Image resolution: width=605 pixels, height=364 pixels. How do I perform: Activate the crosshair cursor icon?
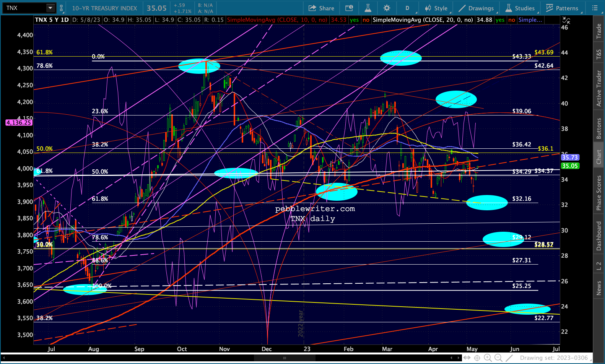coord(477,358)
